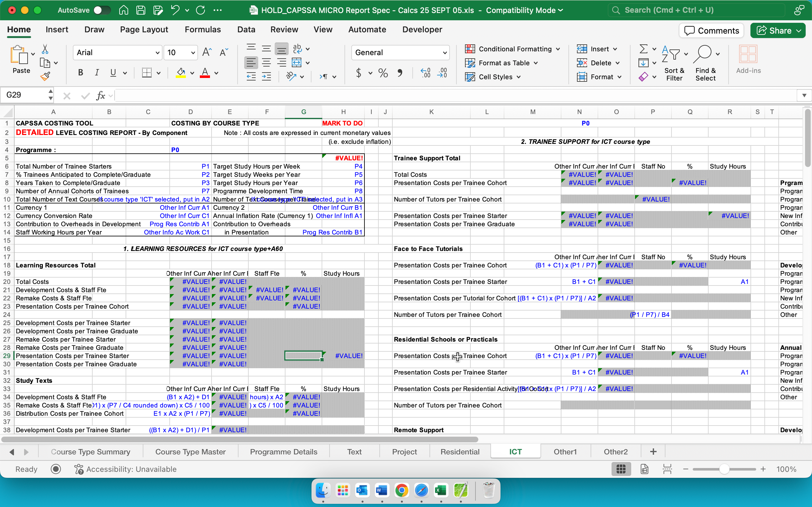Click the Increase Font Size icon

(x=207, y=52)
